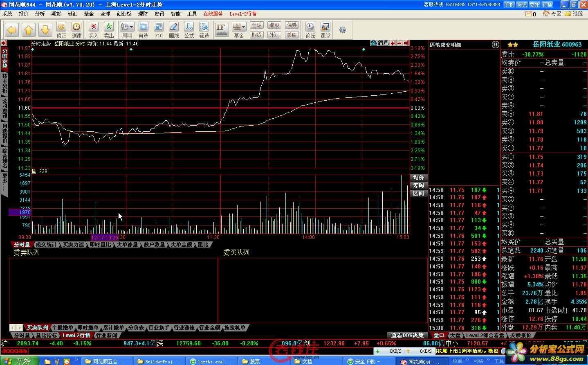This screenshot has height=365, width=588.
Task: Click the 查看DDE决策 button
Action: click(x=407, y=336)
